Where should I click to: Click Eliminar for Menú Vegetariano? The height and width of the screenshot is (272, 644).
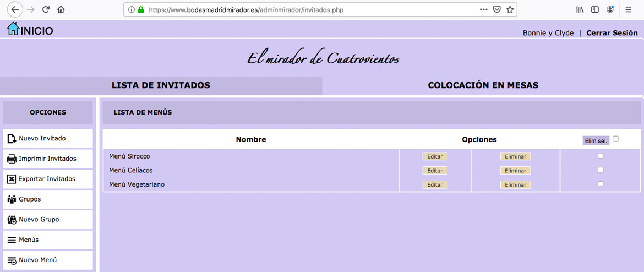(515, 185)
